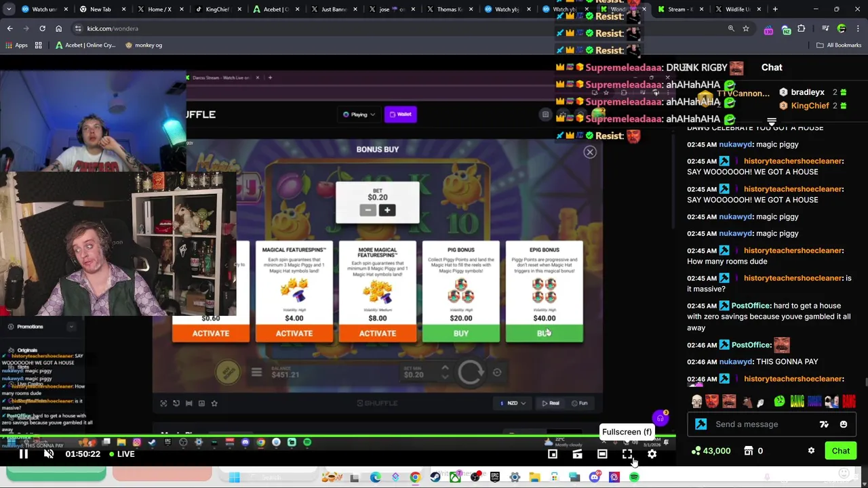The width and height of the screenshot is (868, 488).
Task: Increase bet with plus button
Action: point(387,210)
